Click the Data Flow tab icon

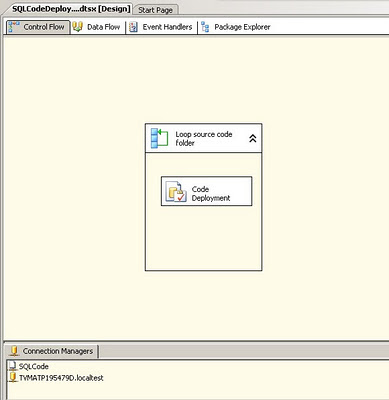pos(77,27)
